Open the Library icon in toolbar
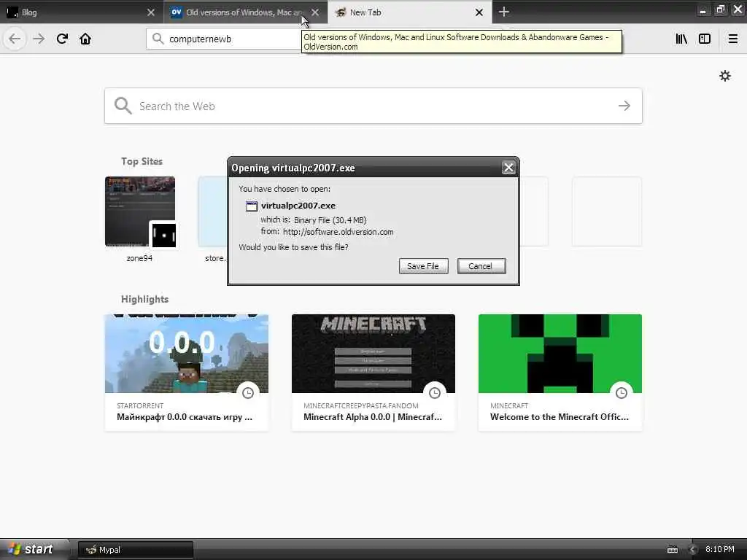This screenshot has height=560, width=747. (681, 39)
